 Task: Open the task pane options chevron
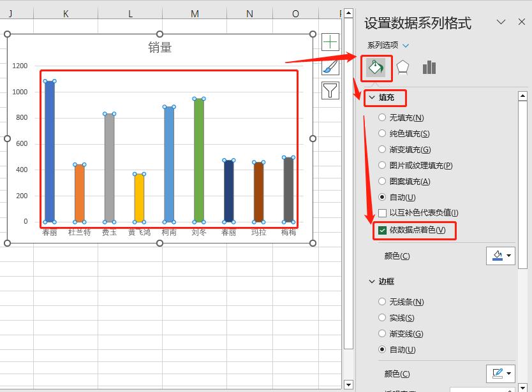point(501,22)
